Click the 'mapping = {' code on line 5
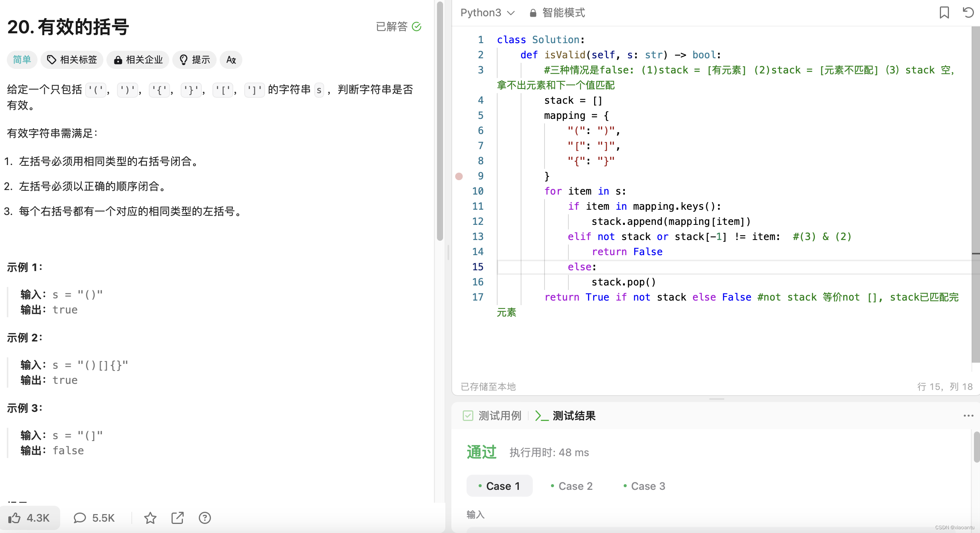 click(x=576, y=116)
